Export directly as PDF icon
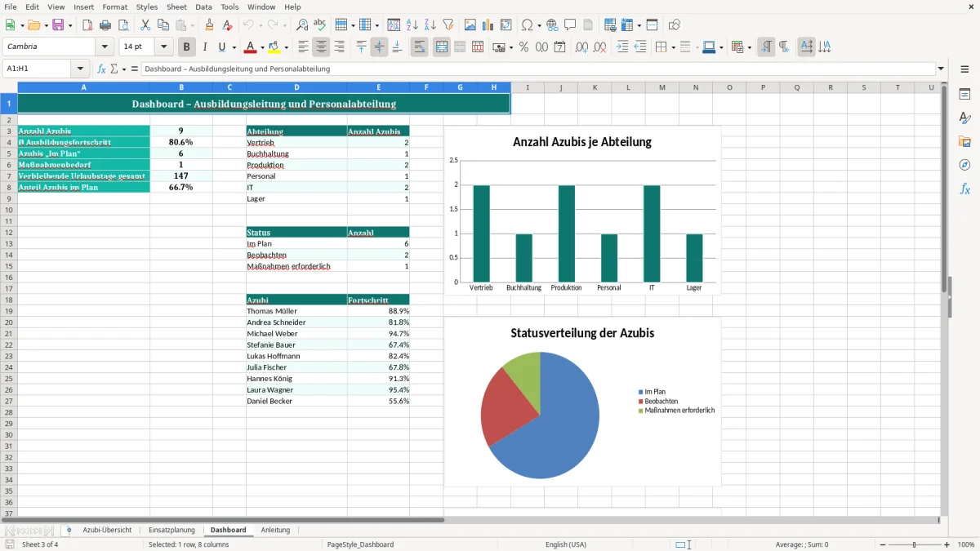The height and width of the screenshot is (551, 980). click(87, 25)
